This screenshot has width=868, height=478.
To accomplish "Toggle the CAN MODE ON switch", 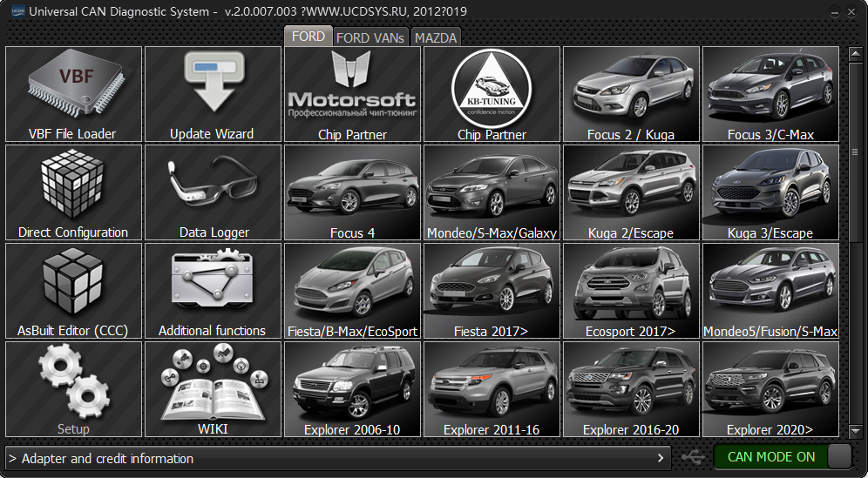I will [783, 457].
